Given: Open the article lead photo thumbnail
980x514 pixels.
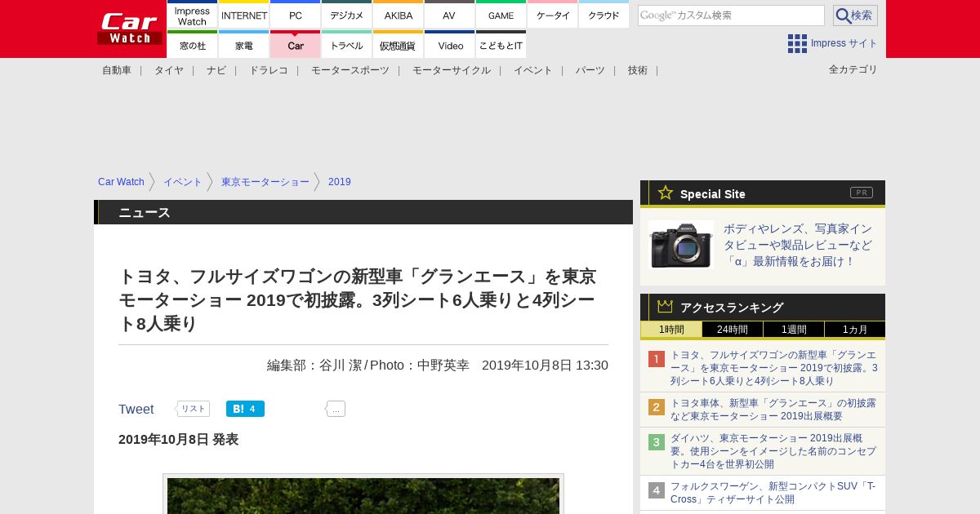Looking at the screenshot, I should [363, 494].
